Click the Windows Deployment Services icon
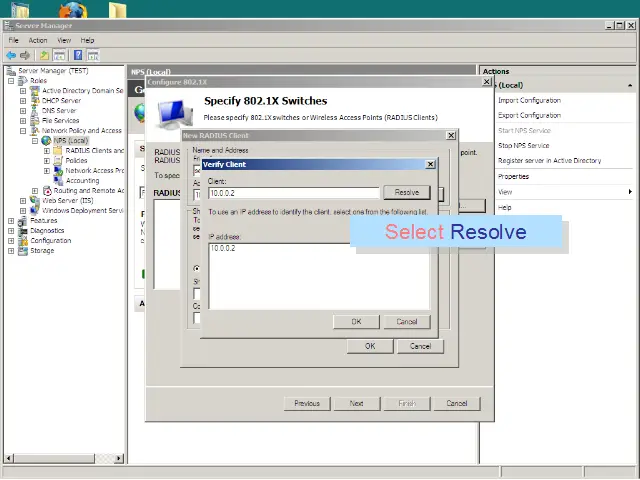 35,211
